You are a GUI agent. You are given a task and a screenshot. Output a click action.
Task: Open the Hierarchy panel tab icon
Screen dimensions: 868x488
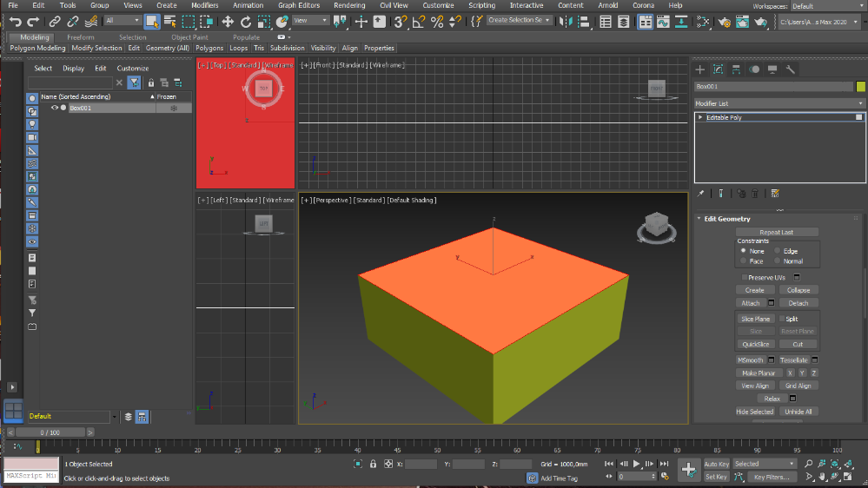click(x=736, y=69)
